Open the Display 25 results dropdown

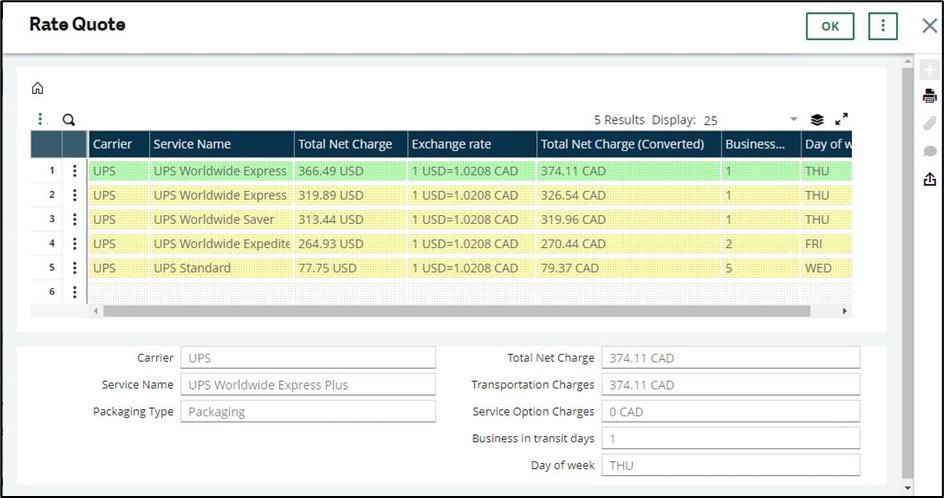pos(750,120)
